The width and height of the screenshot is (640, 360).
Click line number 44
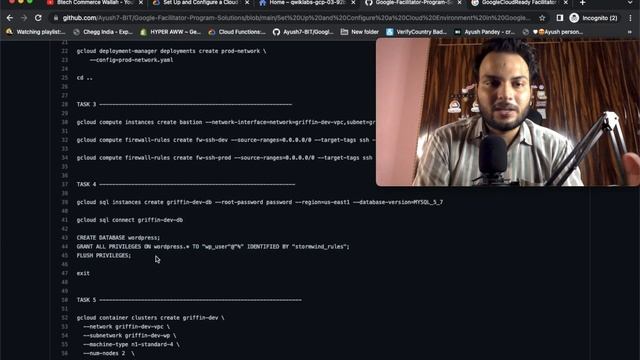64,247
